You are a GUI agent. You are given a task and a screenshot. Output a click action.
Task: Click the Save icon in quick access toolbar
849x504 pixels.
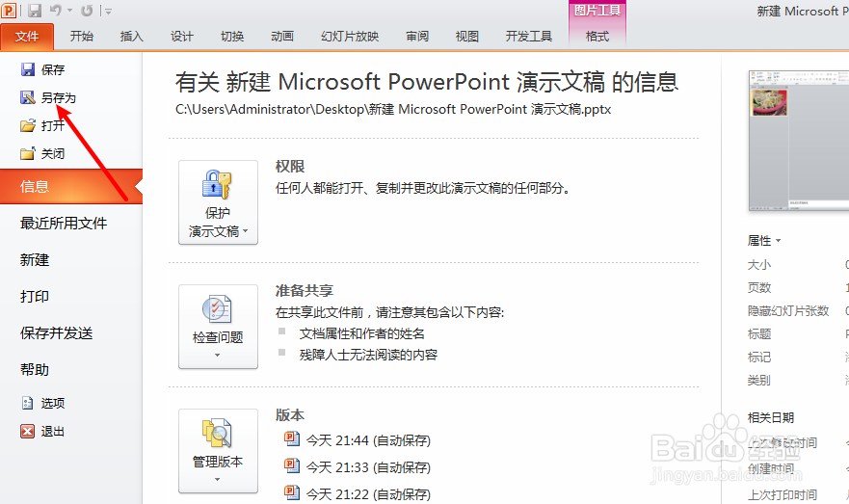[35, 11]
